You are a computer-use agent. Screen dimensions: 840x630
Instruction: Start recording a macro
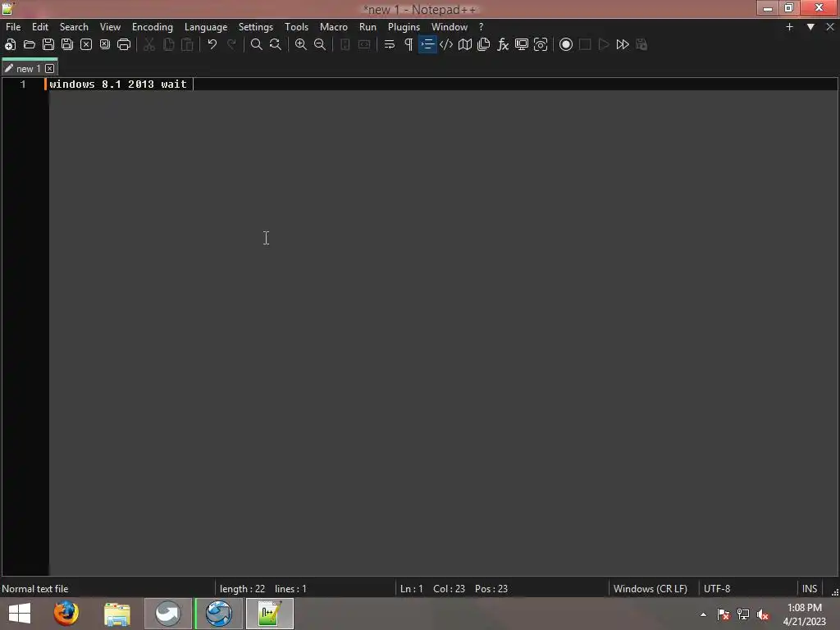pos(566,44)
